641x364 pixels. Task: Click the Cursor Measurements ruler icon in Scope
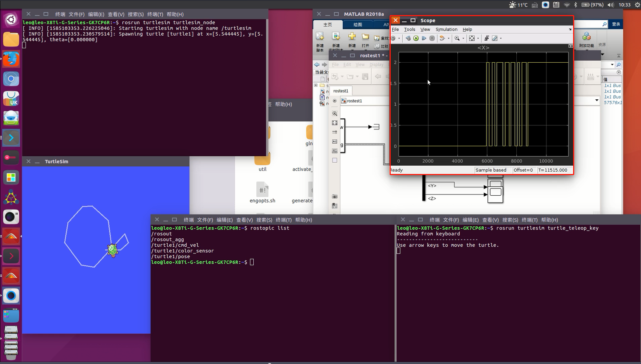[x=495, y=38]
